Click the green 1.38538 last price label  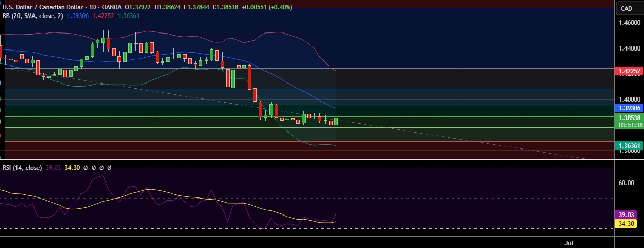click(629, 118)
